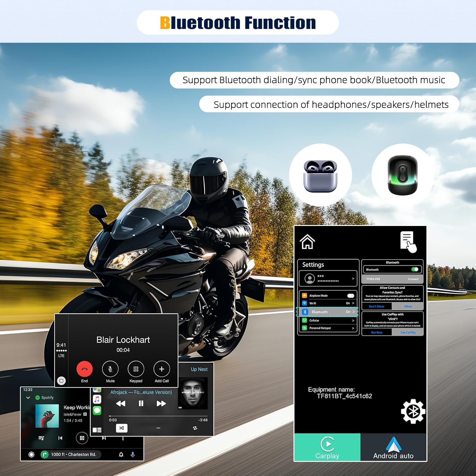
Task: Tap the Add Call plus button
Action: click(x=162, y=369)
